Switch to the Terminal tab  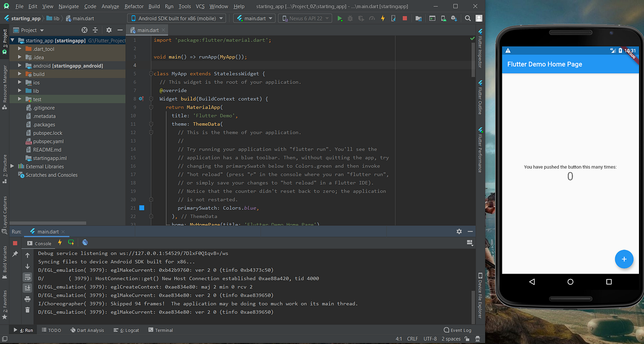tap(161, 330)
